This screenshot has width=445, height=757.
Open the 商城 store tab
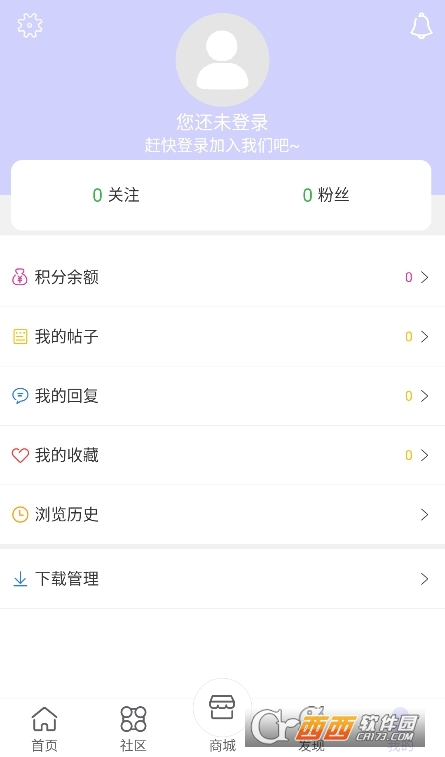tap(222, 718)
